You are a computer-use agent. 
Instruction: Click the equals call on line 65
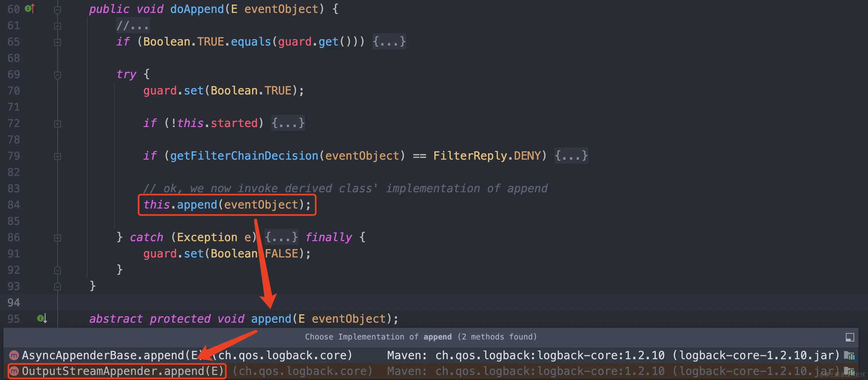251,41
